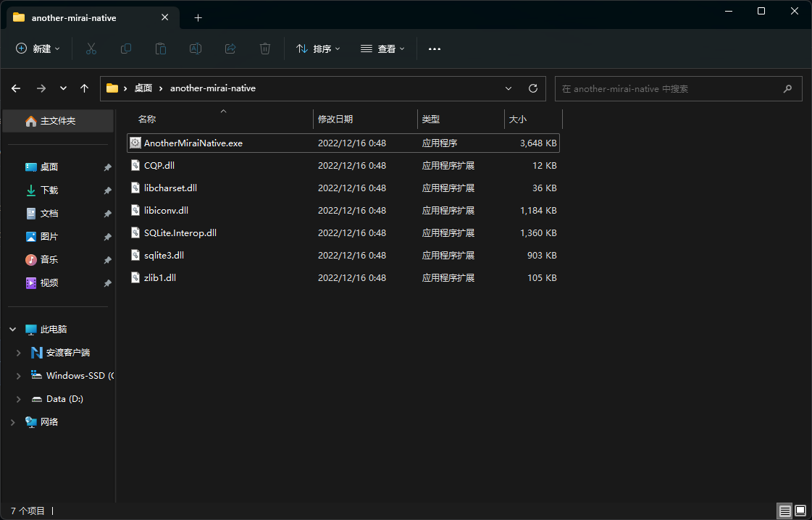Select the AnotherMiraiNative.exe file
Viewport: 812px width, 520px height.
click(x=193, y=143)
